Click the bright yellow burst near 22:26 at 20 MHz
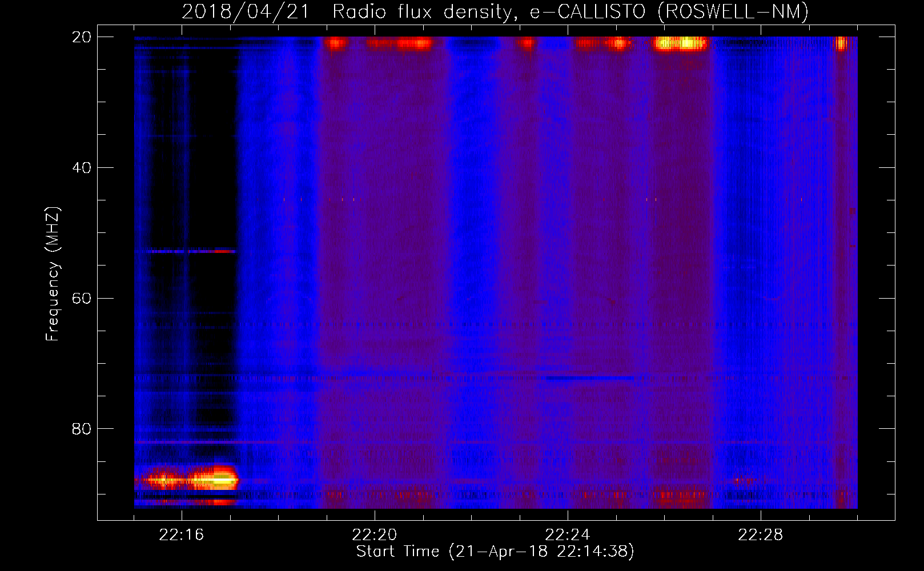This screenshot has width=924, height=571. (680, 43)
